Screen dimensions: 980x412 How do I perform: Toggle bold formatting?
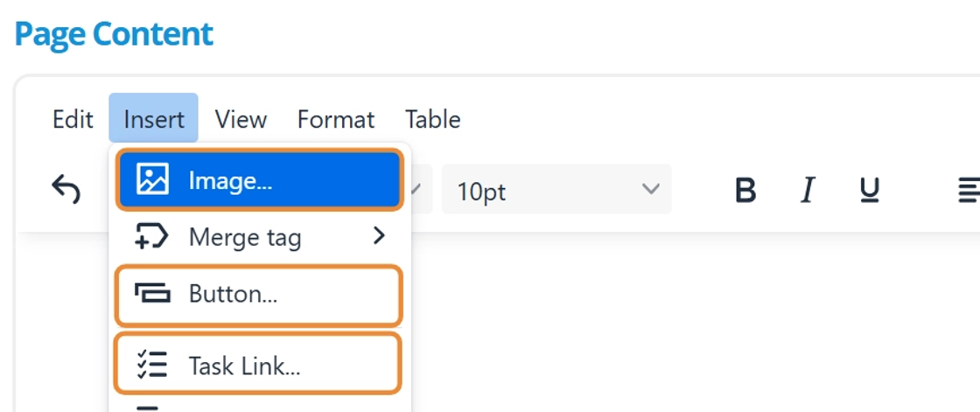[745, 190]
